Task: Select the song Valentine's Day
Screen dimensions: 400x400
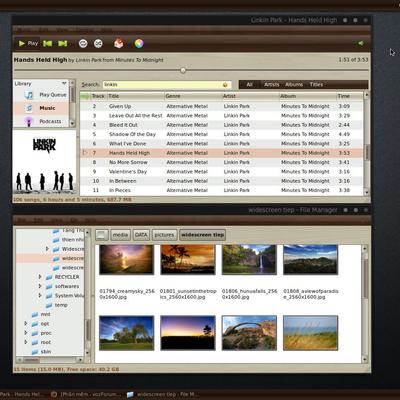Action: pyautogui.click(x=222, y=172)
